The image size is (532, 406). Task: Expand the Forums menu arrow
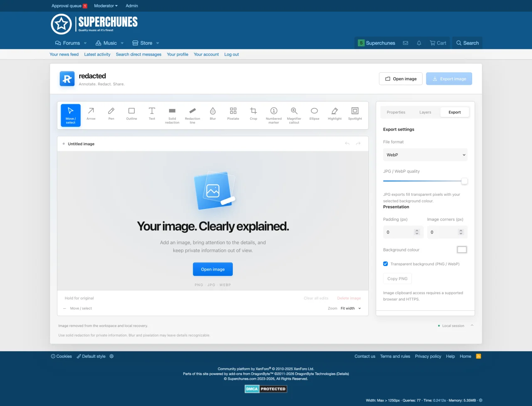pos(85,43)
